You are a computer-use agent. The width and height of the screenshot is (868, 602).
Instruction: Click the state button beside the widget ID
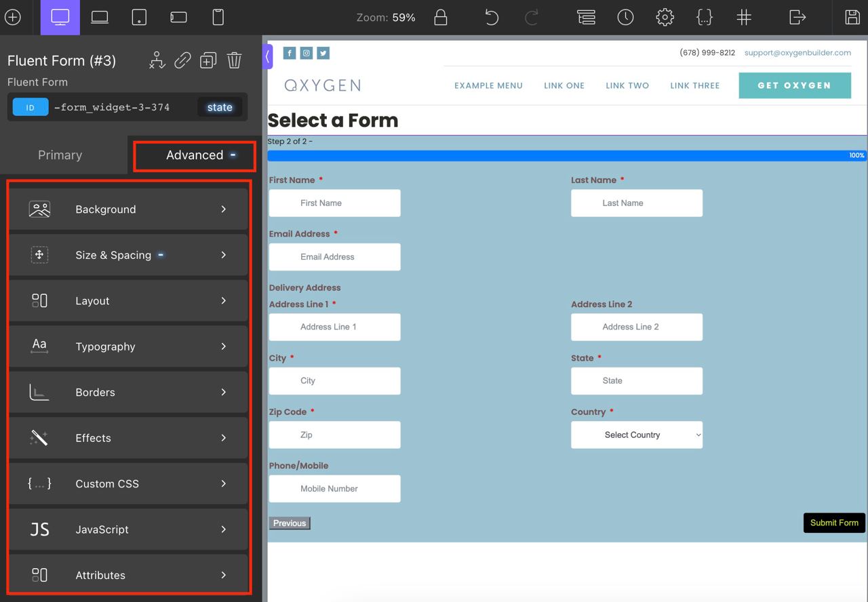(218, 106)
